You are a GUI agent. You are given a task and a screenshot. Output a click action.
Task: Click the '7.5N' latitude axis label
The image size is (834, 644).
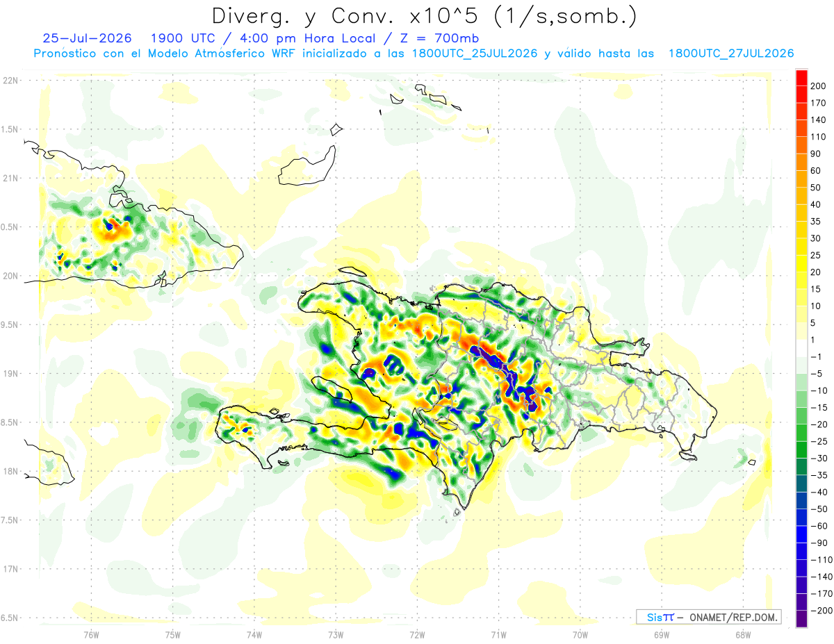[10, 520]
